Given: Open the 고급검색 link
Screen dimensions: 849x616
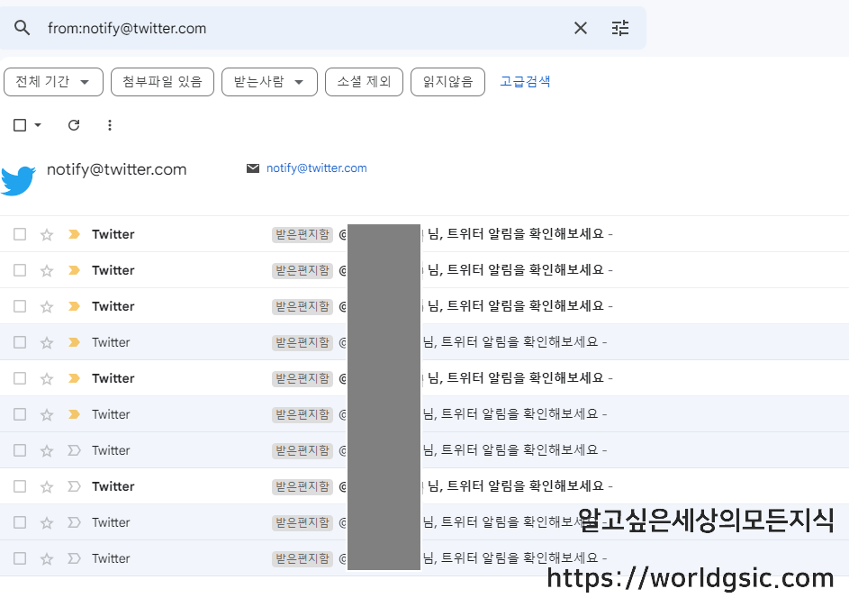Looking at the screenshot, I should click(x=525, y=82).
